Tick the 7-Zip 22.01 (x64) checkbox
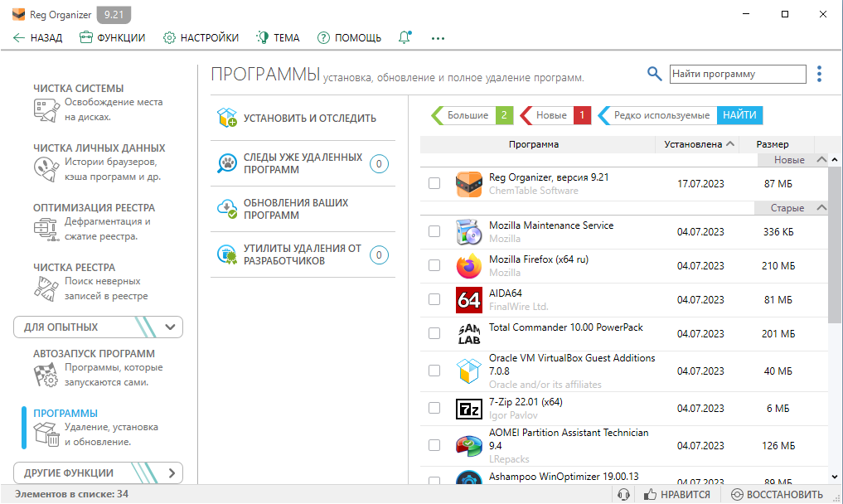This screenshot has width=843, height=504. click(x=434, y=408)
